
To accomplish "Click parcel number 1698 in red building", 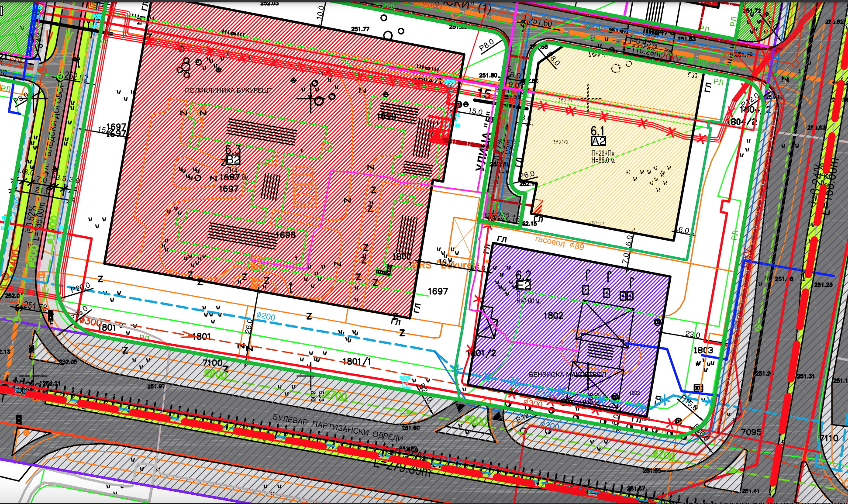I will [x=285, y=235].
